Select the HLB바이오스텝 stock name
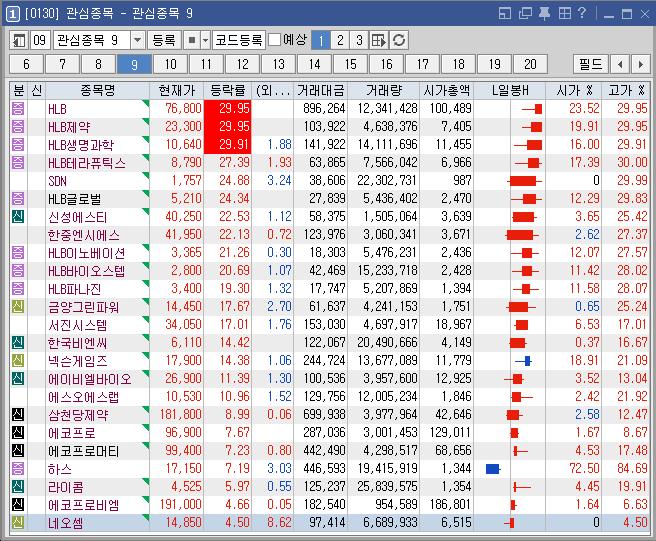This screenshot has height=541, width=656. click(x=87, y=271)
